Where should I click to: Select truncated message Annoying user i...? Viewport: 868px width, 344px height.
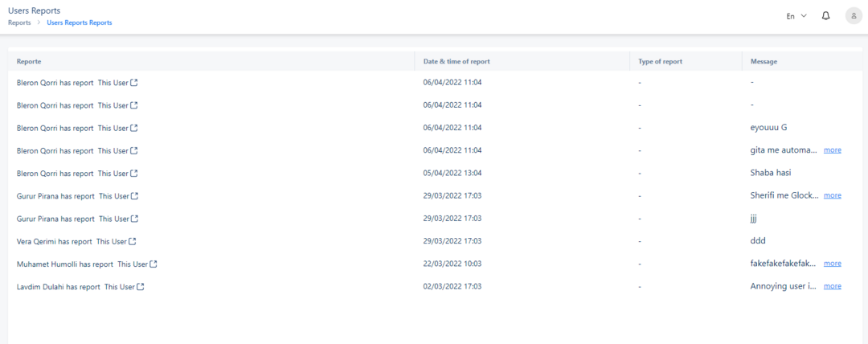click(x=784, y=286)
